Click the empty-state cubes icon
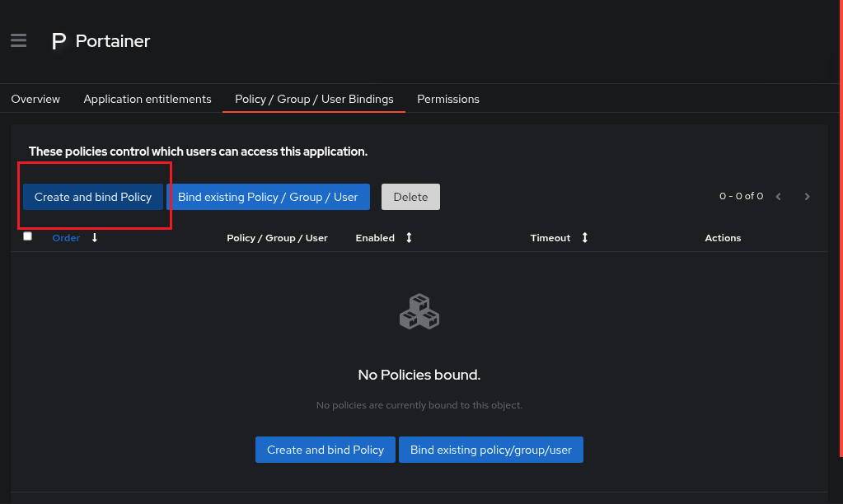 click(x=419, y=311)
